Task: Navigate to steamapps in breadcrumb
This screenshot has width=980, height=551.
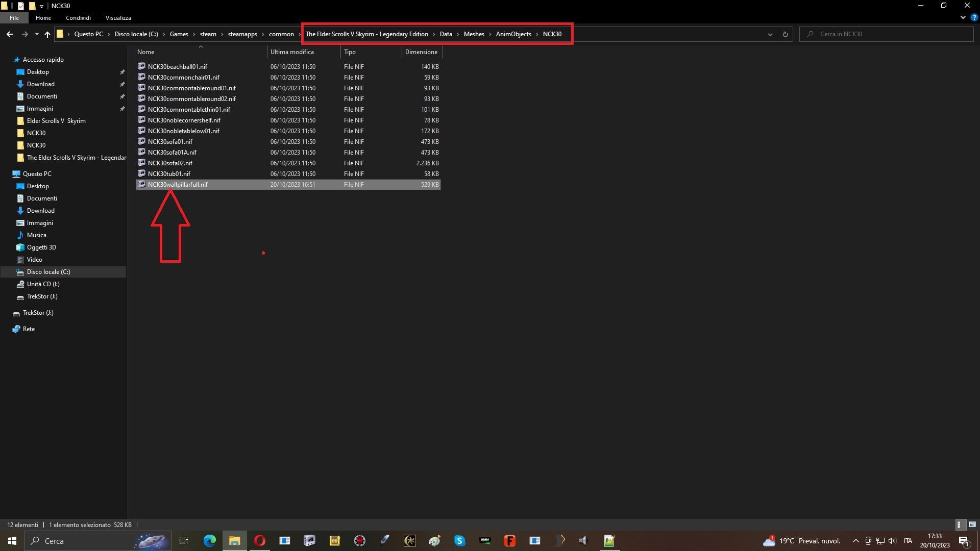Action: [x=242, y=34]
